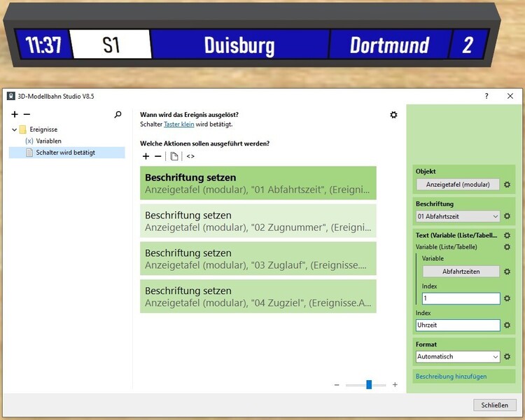This screenshot has width=525, height=420.
Task: Open the Variablen entry
Action: (48, 141)
